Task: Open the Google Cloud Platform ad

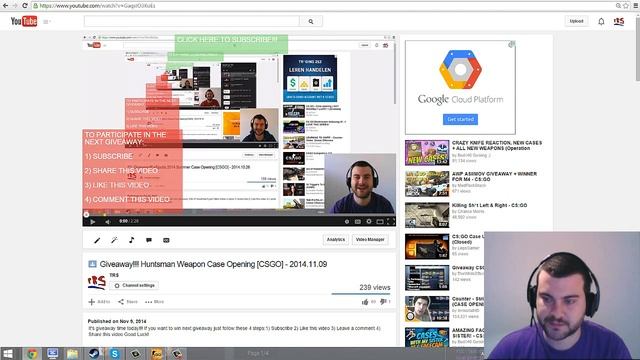Action: [x=460, y=87]
